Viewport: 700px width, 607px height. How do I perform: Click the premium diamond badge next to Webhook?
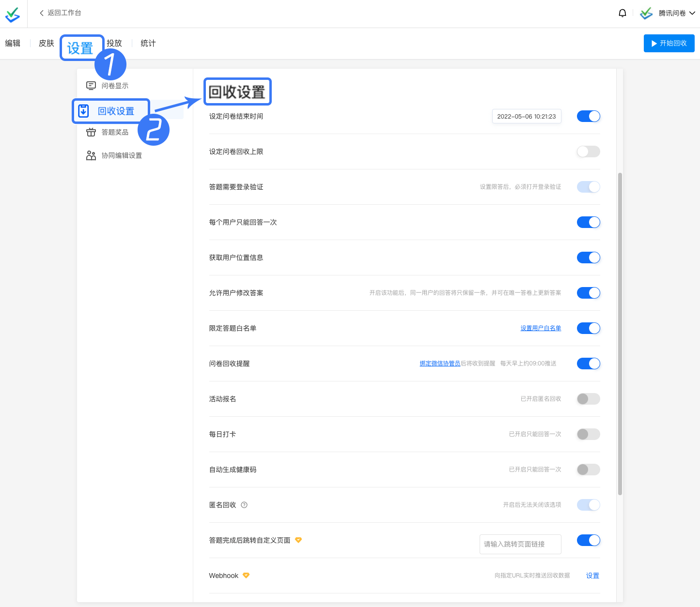tap(246, 576)
